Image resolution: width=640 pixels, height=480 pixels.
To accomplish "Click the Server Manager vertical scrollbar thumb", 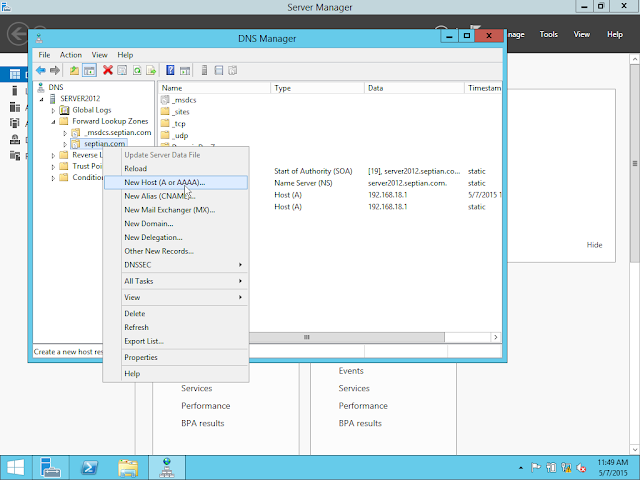I will (635, 163).
